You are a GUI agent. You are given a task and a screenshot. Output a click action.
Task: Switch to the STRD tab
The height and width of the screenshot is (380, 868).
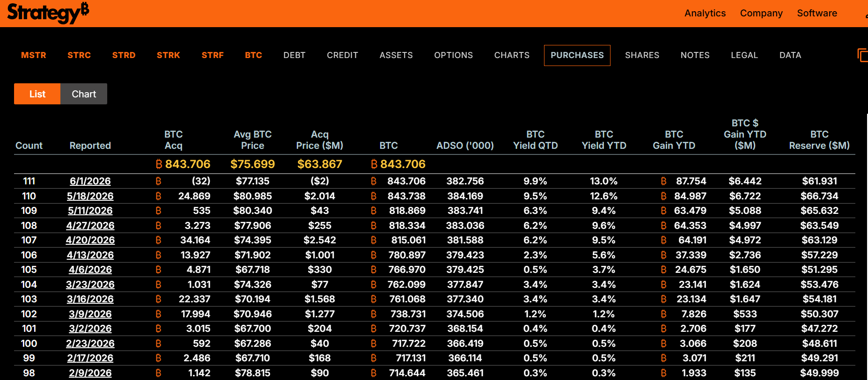(124, 55)
